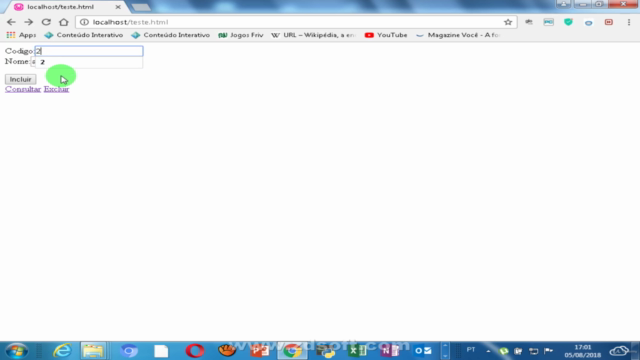Open the Magazine Você bookmark
640x360 pixels.
tap(458, 35)
